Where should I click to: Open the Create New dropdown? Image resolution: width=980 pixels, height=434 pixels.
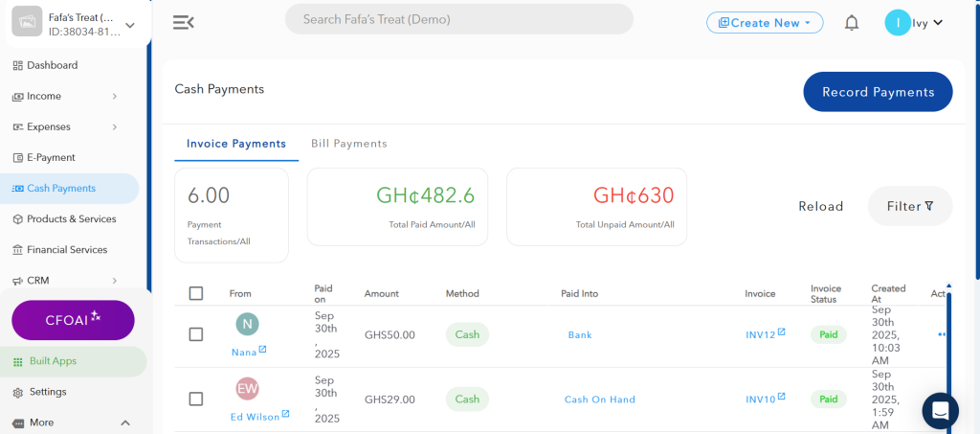click(765, 23)
